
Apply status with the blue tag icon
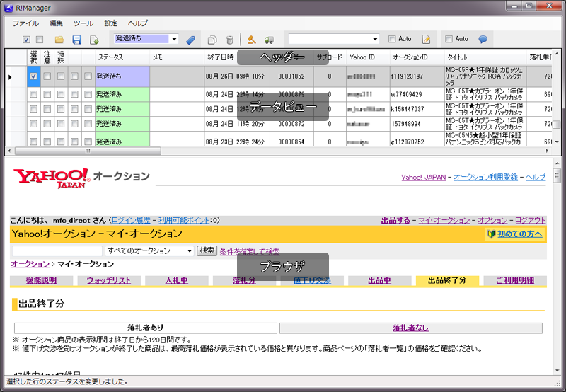190,40
